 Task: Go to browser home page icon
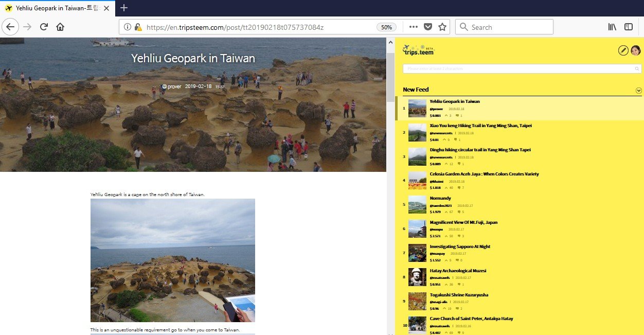60,27
